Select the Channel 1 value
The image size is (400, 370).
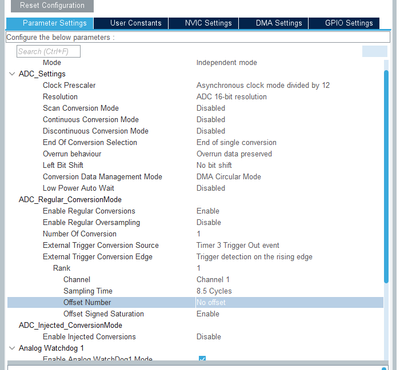[213, 280]
